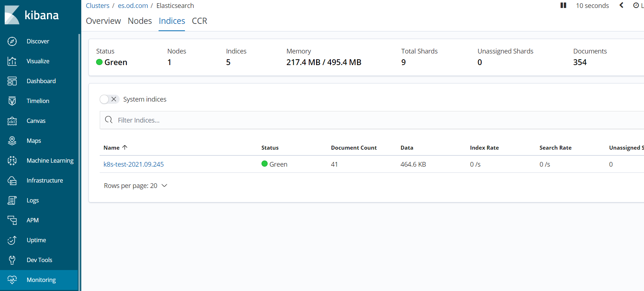The height and width of the screenshot is (291, 644).
Task: Click Total Shards value 9
Action: pos(403,62)
